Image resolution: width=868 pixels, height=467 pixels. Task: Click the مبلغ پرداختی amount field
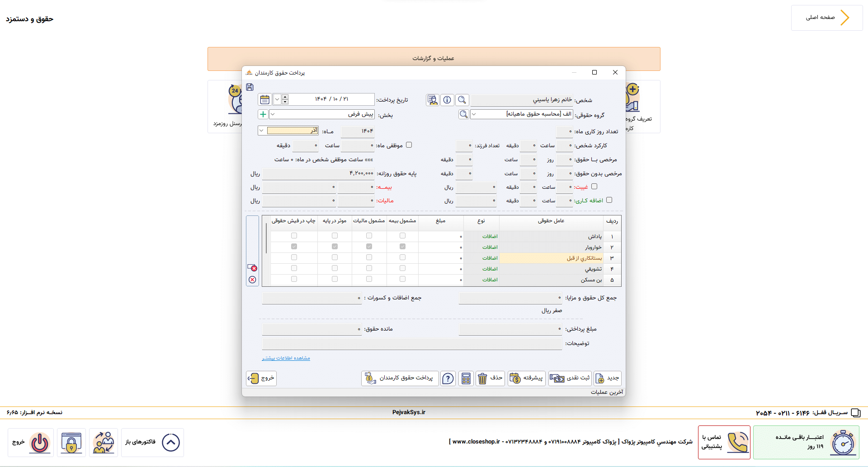[510, 329]
